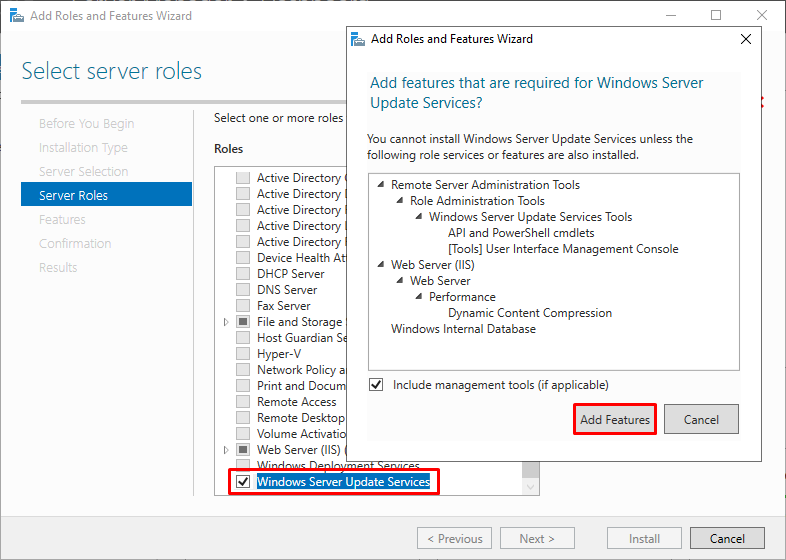Enable the Hyper-V role checkbox
Screen dimensions: 786x560
pyautogui.click(x=243, y=354)
